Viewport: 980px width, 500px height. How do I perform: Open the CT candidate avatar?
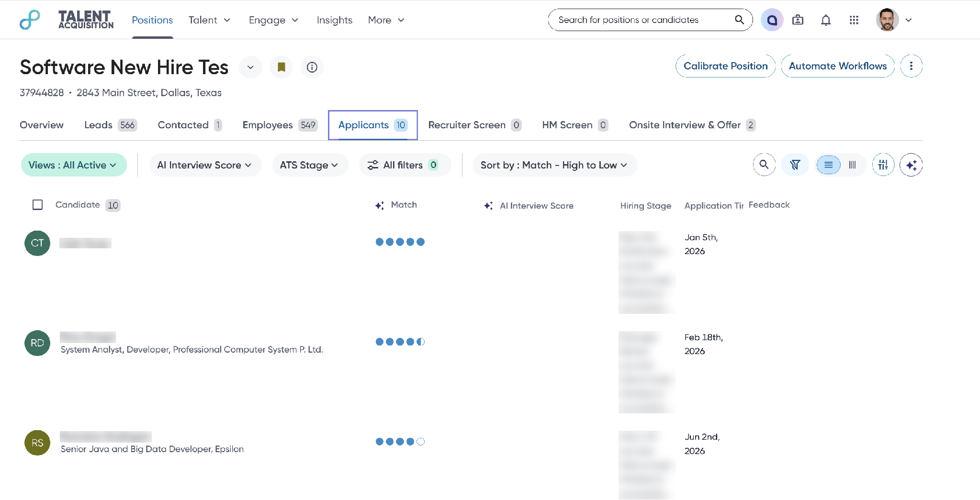pyautogui.click(x=37, y=243)
